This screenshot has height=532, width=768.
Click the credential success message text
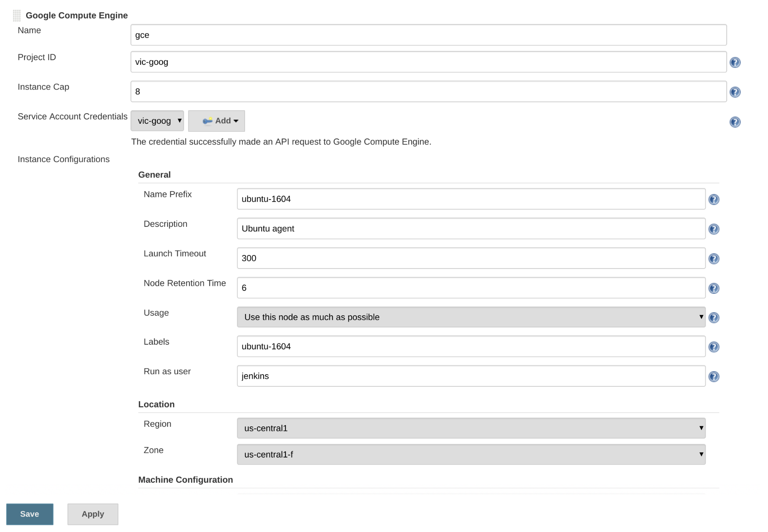[281, 142]
